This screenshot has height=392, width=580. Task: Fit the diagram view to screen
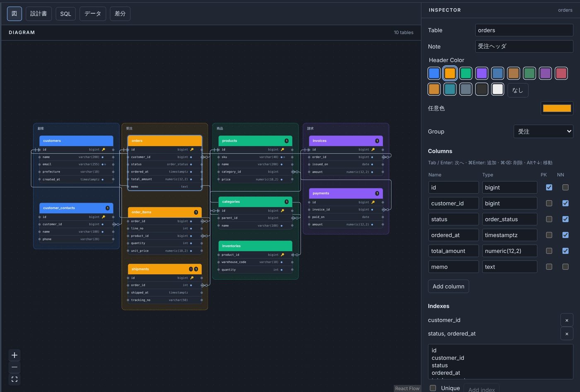tap(15, 379)
